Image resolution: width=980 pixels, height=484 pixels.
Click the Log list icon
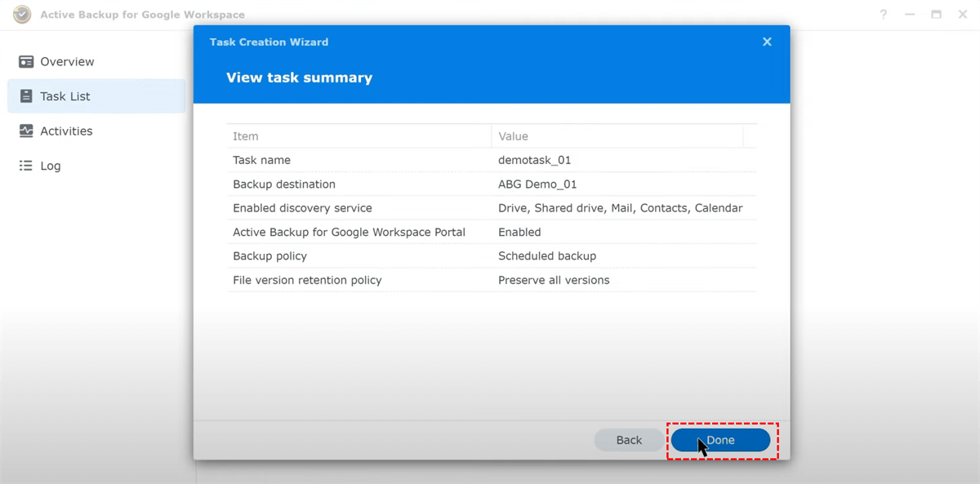pos(26,166)
